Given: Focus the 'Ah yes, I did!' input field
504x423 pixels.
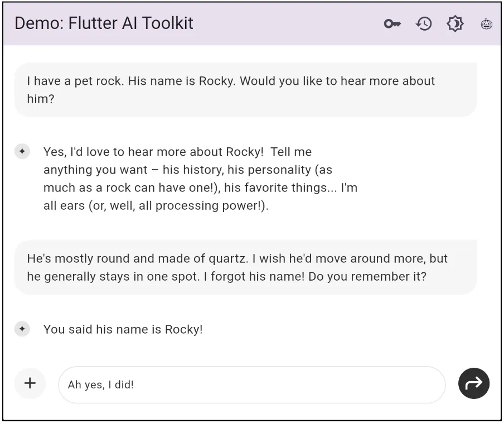Looking at the screenshot, I should coord(251,384).
